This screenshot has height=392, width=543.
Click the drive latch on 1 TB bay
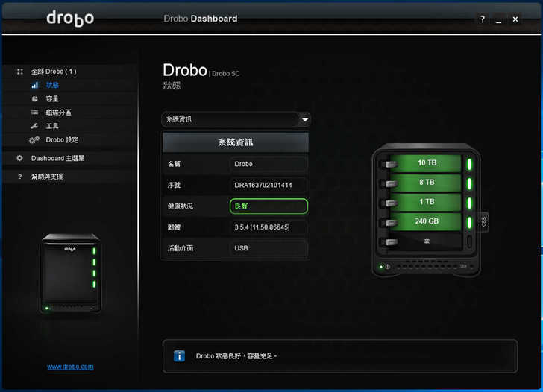pos(390,203)
